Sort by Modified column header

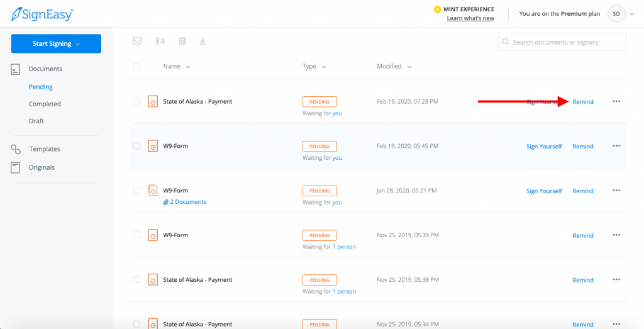click(394, 66)
